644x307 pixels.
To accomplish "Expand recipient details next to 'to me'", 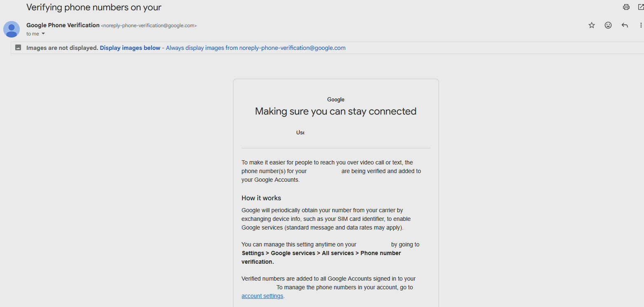I will (x=43, y=34).
